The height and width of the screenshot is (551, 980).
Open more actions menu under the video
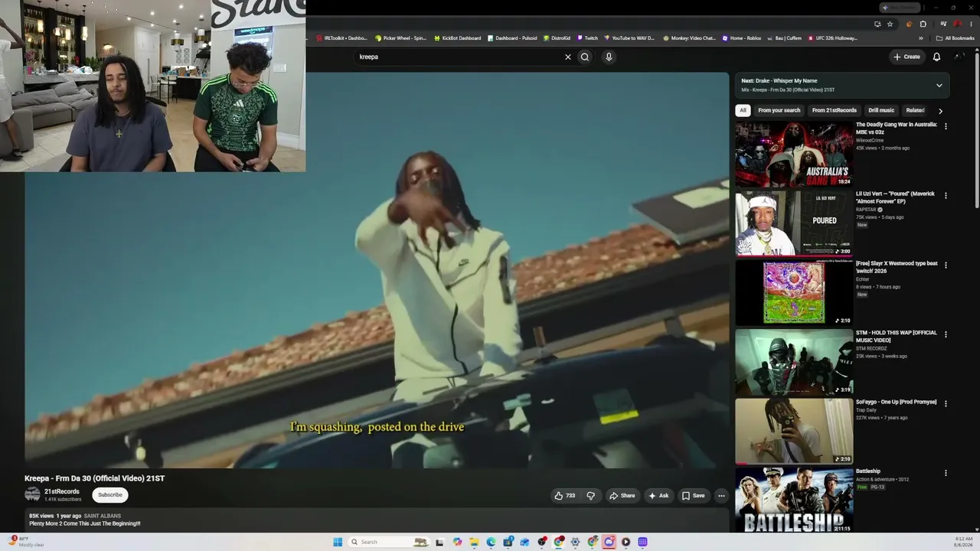(x=721, y=496)
